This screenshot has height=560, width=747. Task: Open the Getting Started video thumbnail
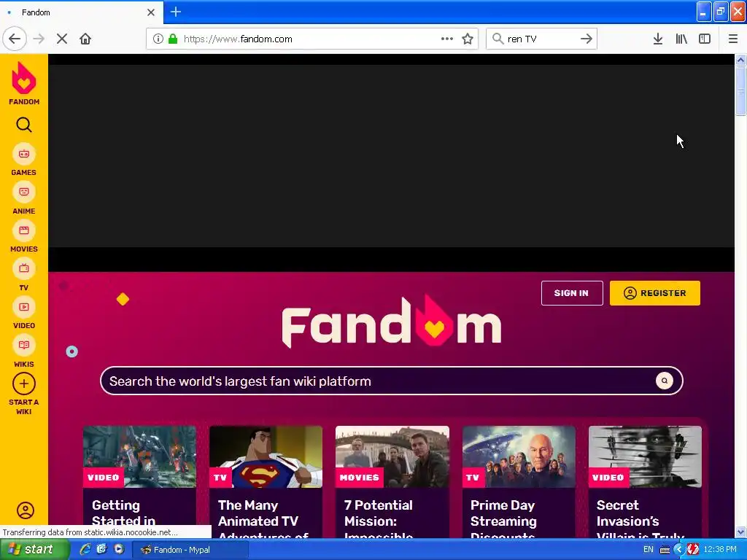(139, 456)
